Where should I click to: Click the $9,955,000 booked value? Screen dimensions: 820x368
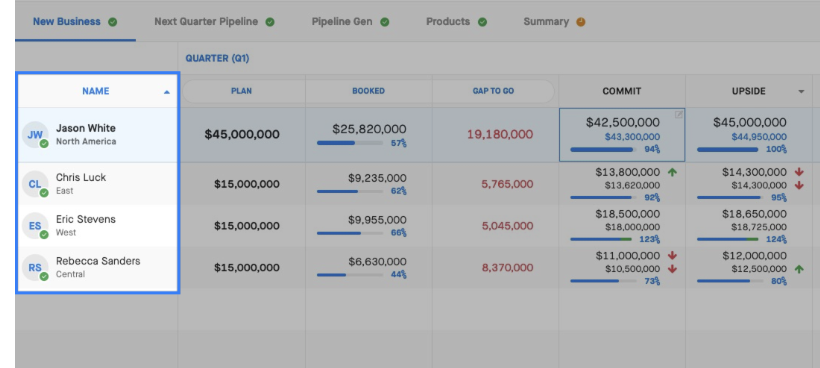377,220
